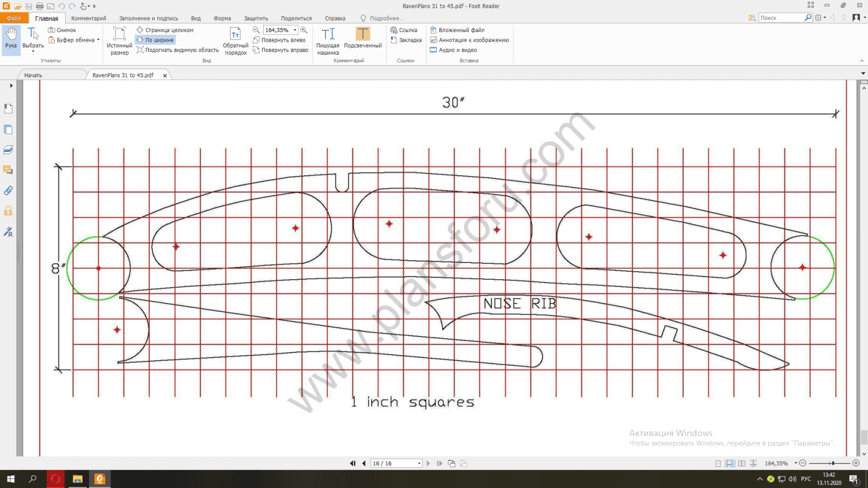Open the Layers panel in sidebar
The image size is (868, 488).
(x=8, y=150)
